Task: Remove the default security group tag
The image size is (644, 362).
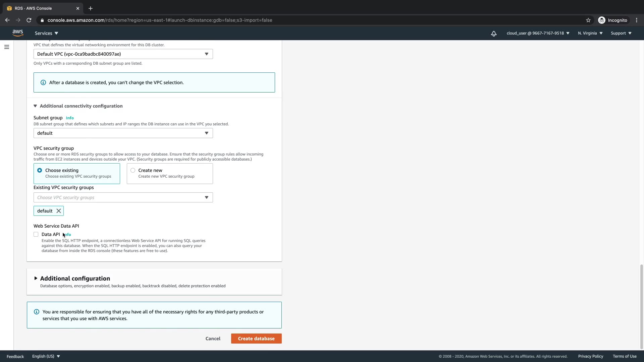Action: pyautogui.click(x=59, y=211)
